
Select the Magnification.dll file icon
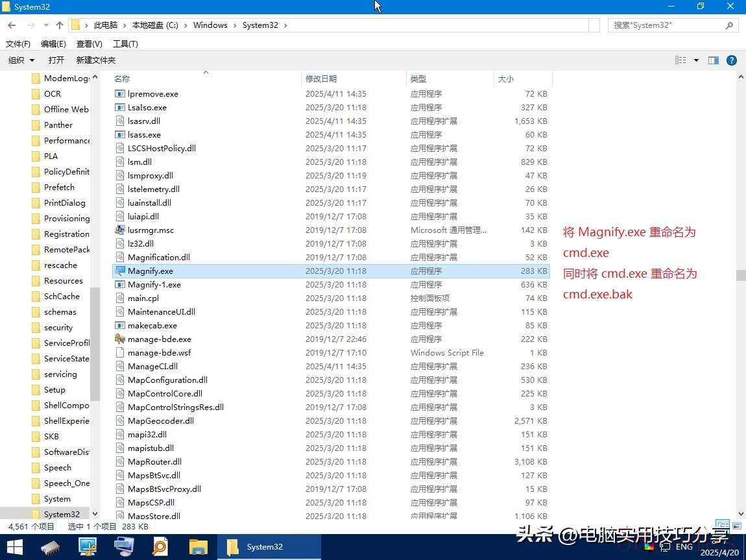pos(120,258)
